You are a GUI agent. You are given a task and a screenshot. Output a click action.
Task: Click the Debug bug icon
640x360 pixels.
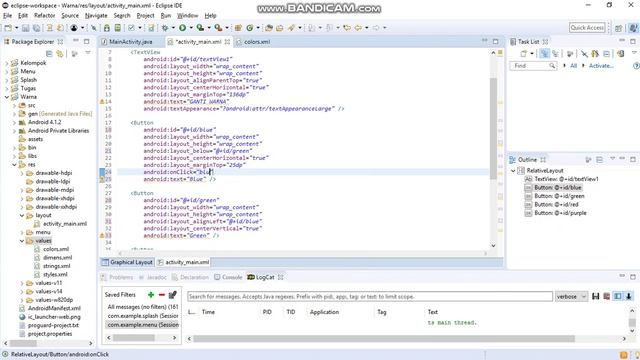[165, 28]
